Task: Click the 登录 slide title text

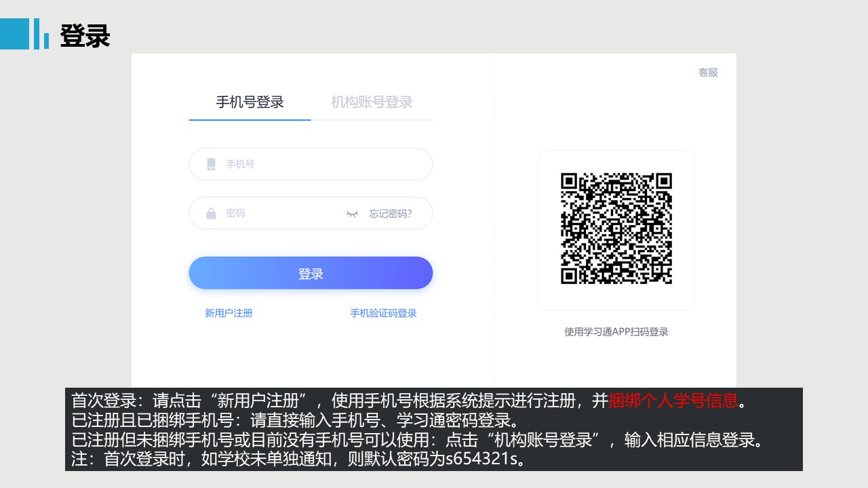Action: [x=85, y=36]
